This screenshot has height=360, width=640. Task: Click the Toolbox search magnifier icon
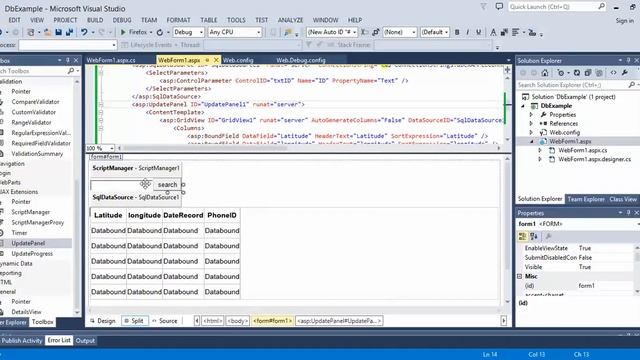(x=71, y=71)
